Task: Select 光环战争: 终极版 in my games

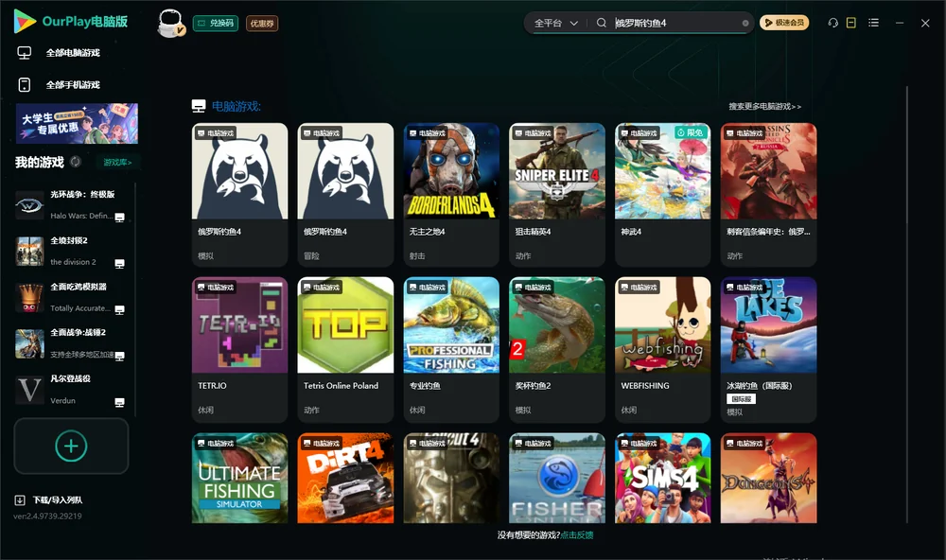Action: [x=71, y=205]
